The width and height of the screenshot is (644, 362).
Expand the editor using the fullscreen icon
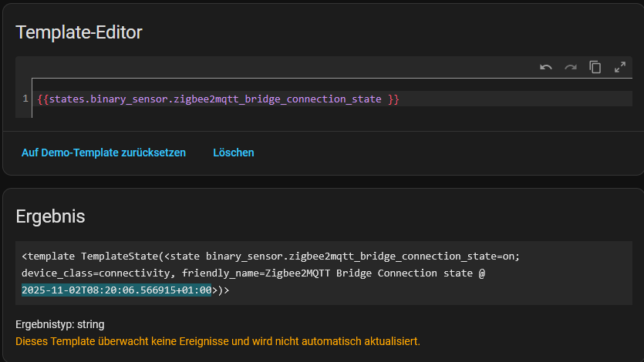point(620,67)
